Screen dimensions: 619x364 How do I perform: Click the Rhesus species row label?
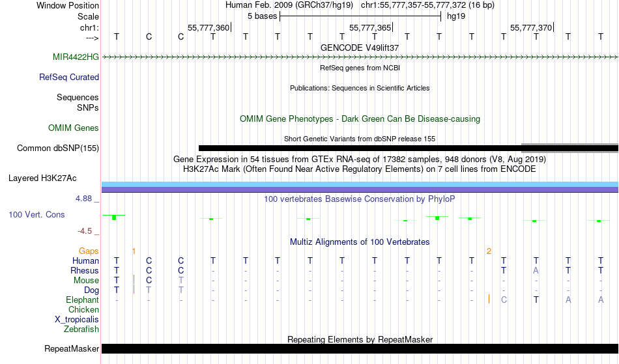click(x=85, y=270)
